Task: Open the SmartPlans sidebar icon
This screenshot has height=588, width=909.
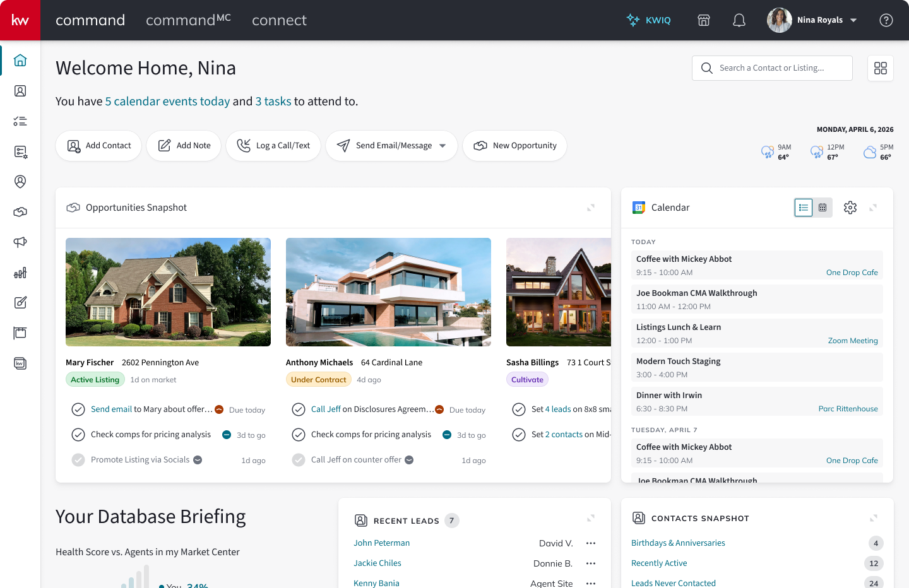Action: point(20,151)
